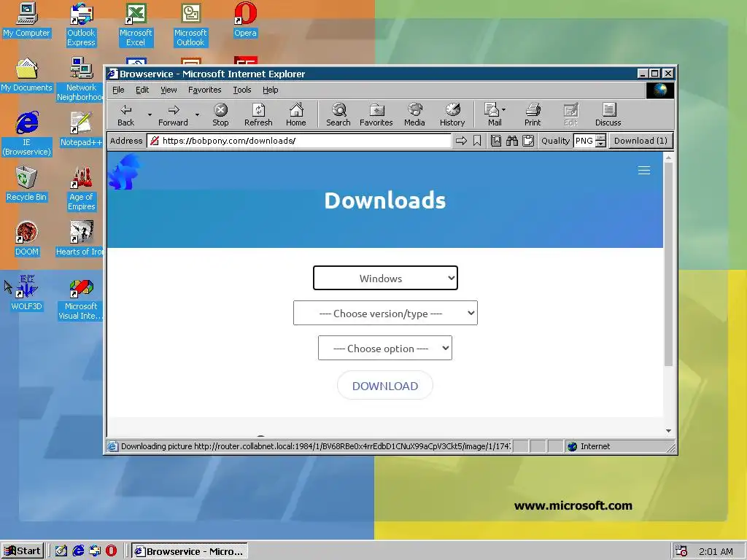Select the Outlook Express desktop icon

click(81, 25)
